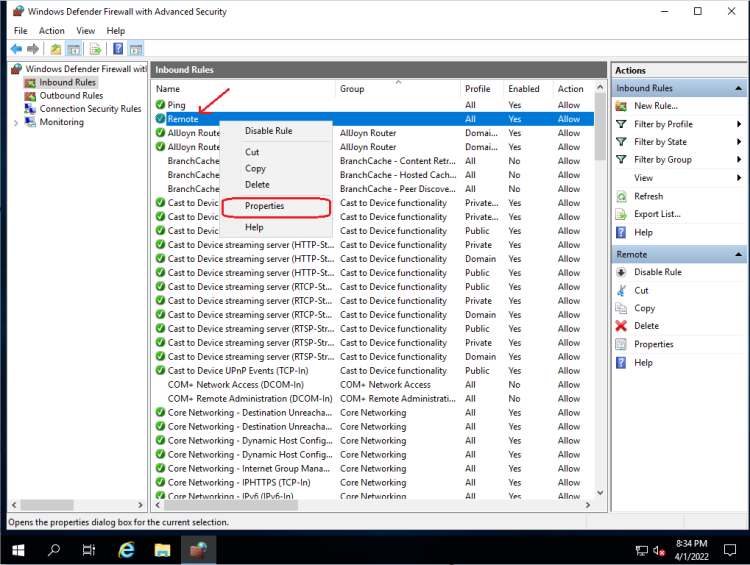
Task: Select Cast to Device UPnP Events rule
Action: coord(373,371)
